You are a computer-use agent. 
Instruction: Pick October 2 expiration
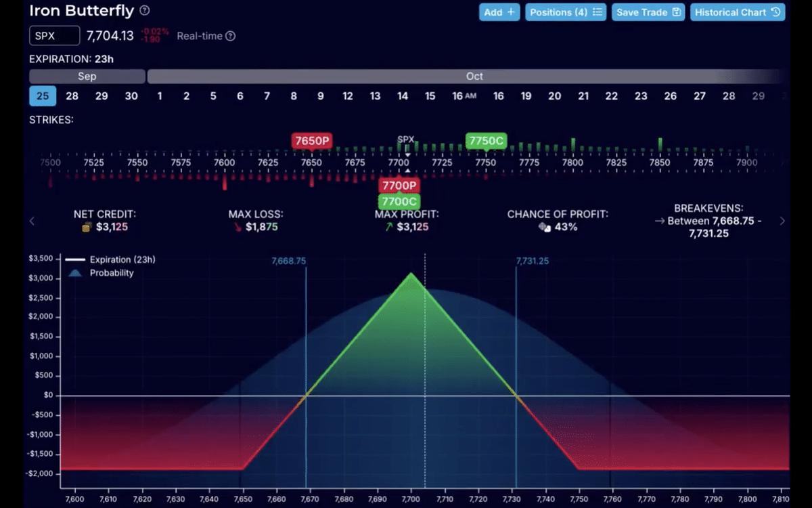pos(186,96)
